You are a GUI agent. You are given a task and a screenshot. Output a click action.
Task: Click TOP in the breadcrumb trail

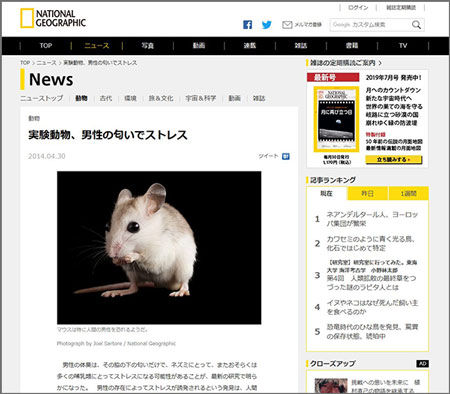25,63
